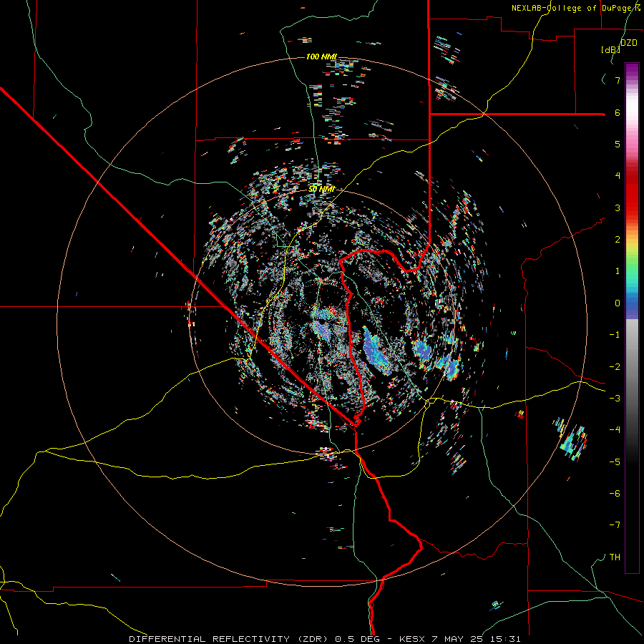Click the (ZDR) abbreviation in caption
This screenshot has width=644, height=644.
tap(311, 639)
